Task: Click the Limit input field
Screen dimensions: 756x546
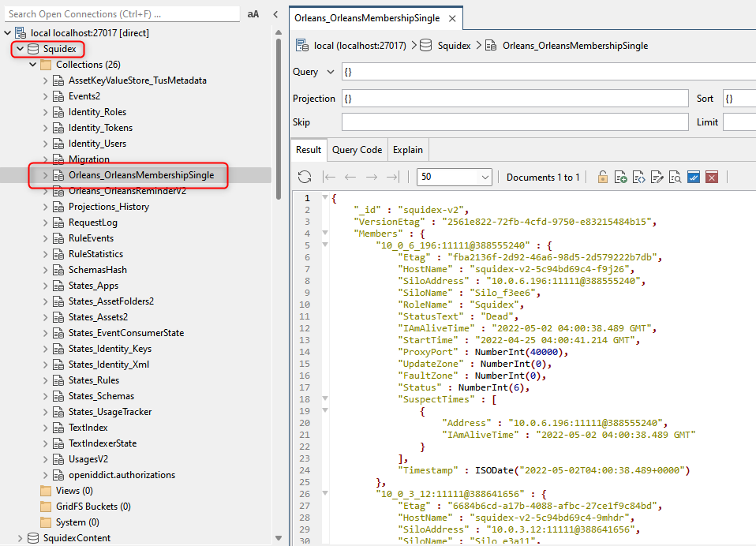Action: click(x=739, y=122)
